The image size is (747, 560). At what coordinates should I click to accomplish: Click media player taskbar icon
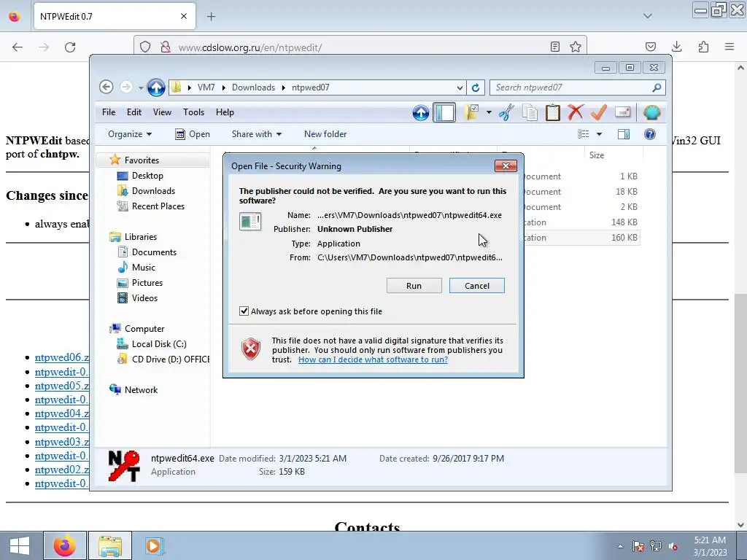tap(154, 545)
